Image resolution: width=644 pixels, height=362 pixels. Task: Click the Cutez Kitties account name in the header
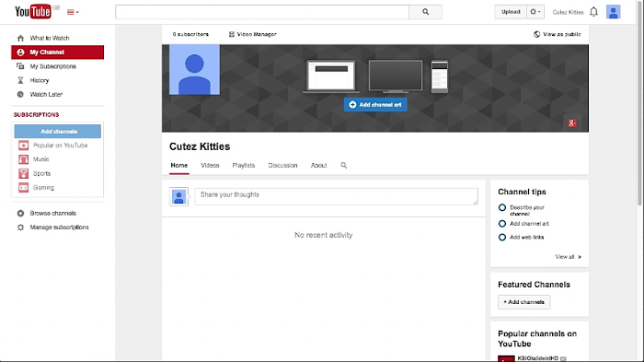pos(568,12)
